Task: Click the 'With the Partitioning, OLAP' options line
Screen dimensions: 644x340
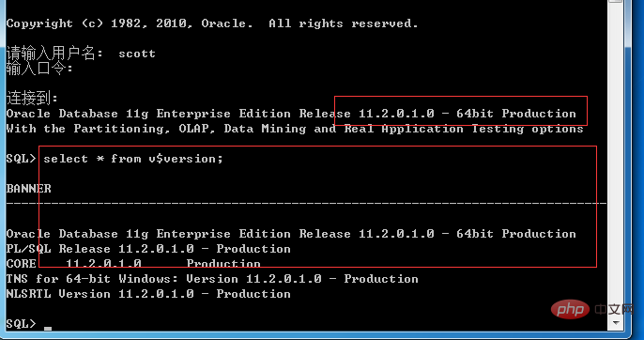Action: point(295,129)
